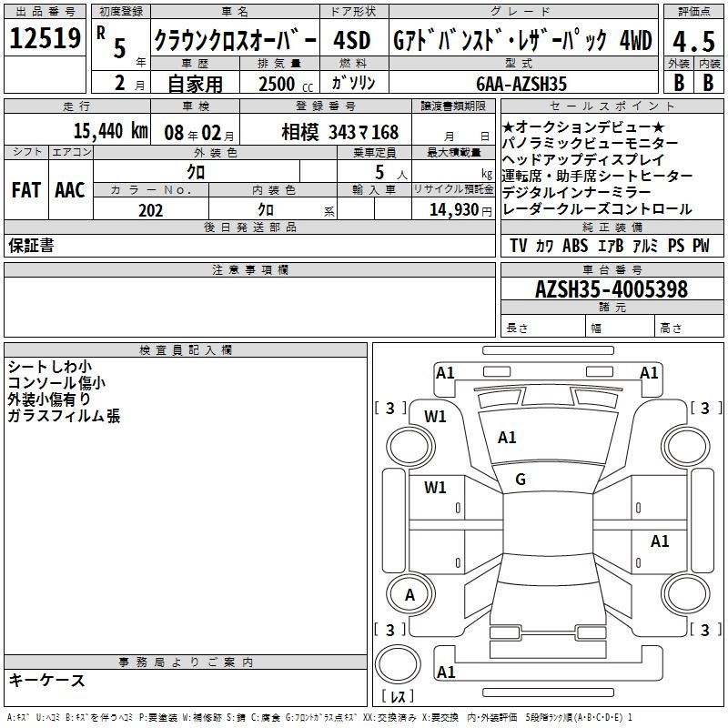Image resolution: width=728 pixels, height=728 pixels.
Task: Click the lot number 12519
Action: [x=45, y=39]
